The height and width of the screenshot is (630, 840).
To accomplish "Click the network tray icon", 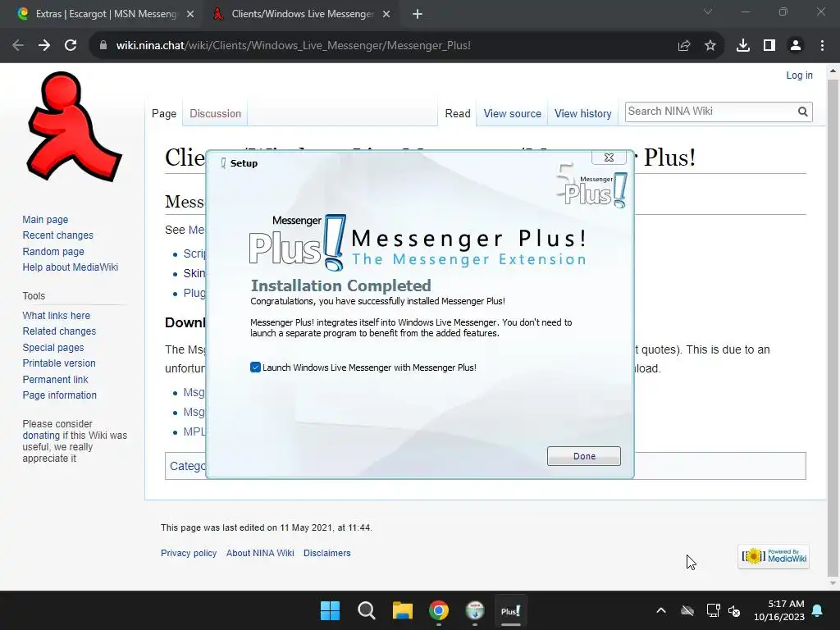I will [x=713, y=610].
